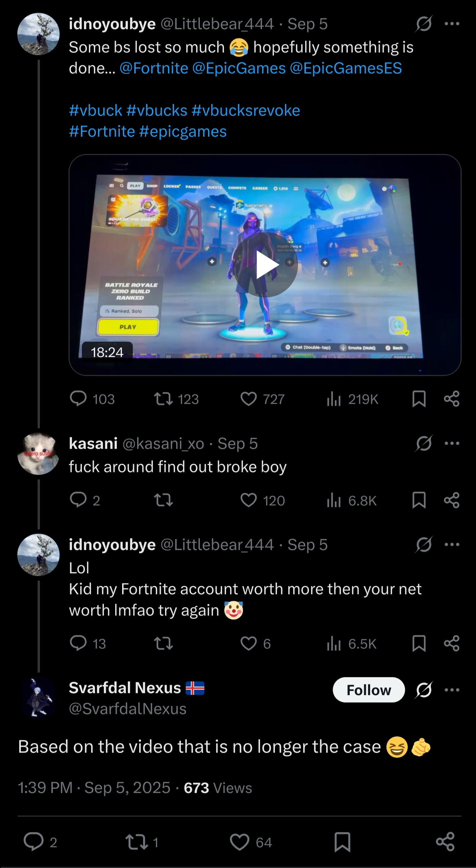The height and width of the screenshot is (868, 476).
Task: Open Grok icon beside Follow button
Action: point(423,690)
